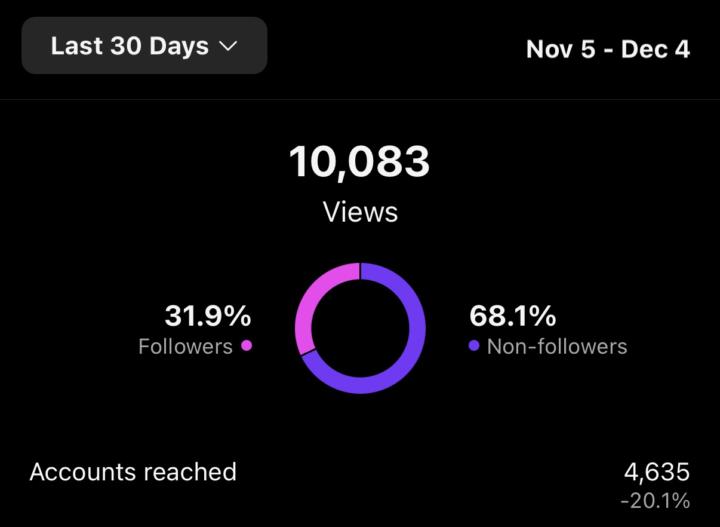Screen dimensions: 720x527
Task: Tap the Non-followers legend label
Action: pyautogui.click(x=556, y=347)
